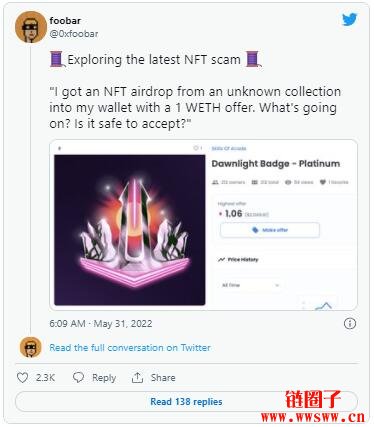Viewport: 374px width, 427px height.
Task: Open Read the full conversation on Twitter
Action: (130, 348)
